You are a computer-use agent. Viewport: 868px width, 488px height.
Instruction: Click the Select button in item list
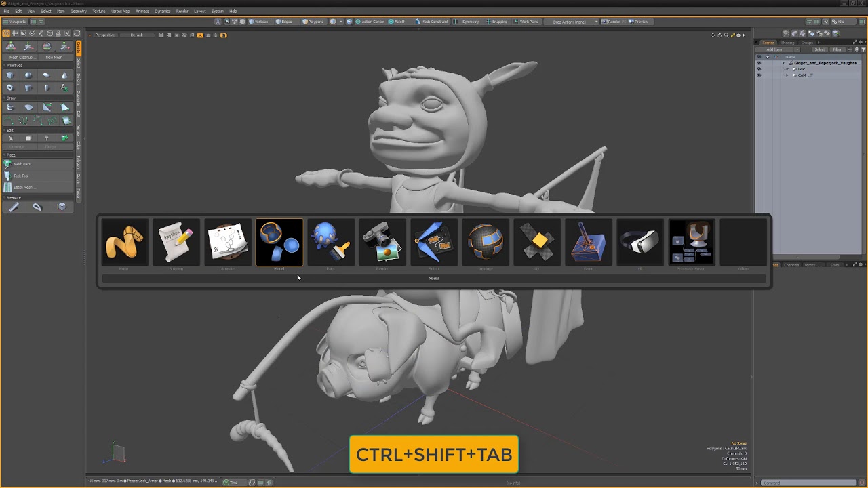click(x=820, y=49)
